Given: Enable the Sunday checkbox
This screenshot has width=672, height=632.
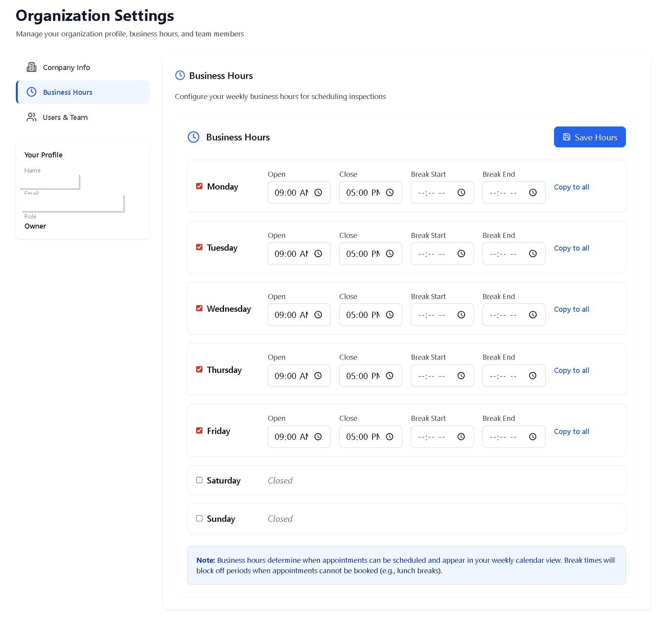Looking at the screenshot, I should point(199,518).
